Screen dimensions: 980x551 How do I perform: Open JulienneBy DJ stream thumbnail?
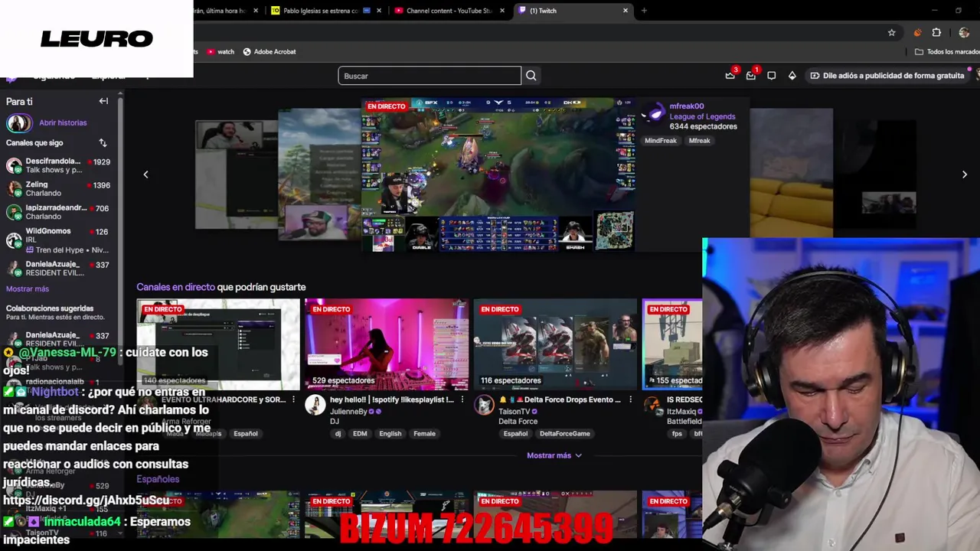pos(387,344)
